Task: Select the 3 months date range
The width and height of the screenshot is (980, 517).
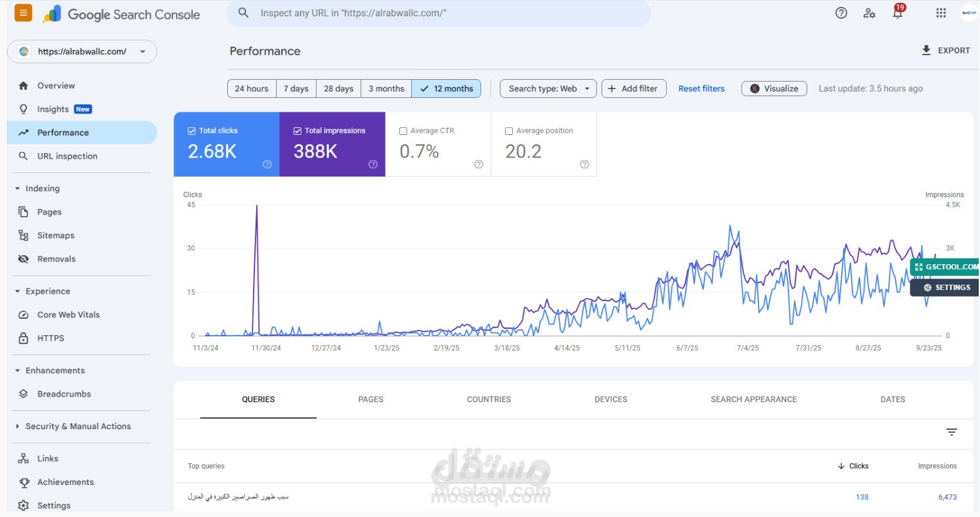Action: (x=386, y=88)
